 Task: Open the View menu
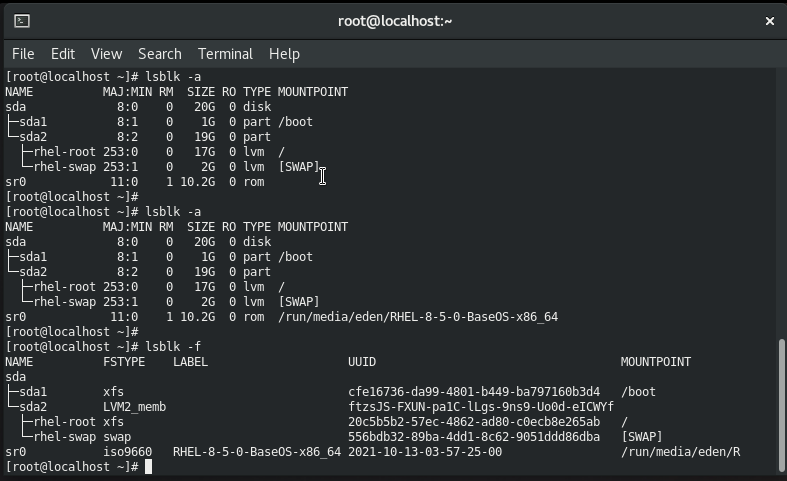pos(106,54)
